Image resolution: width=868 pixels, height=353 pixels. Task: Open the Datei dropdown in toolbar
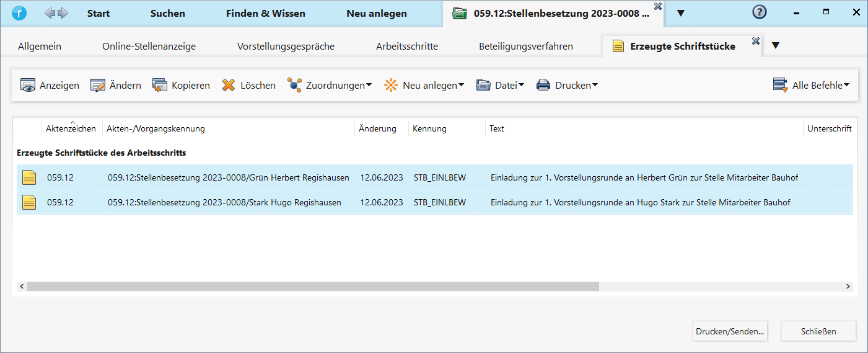[500, 86]
